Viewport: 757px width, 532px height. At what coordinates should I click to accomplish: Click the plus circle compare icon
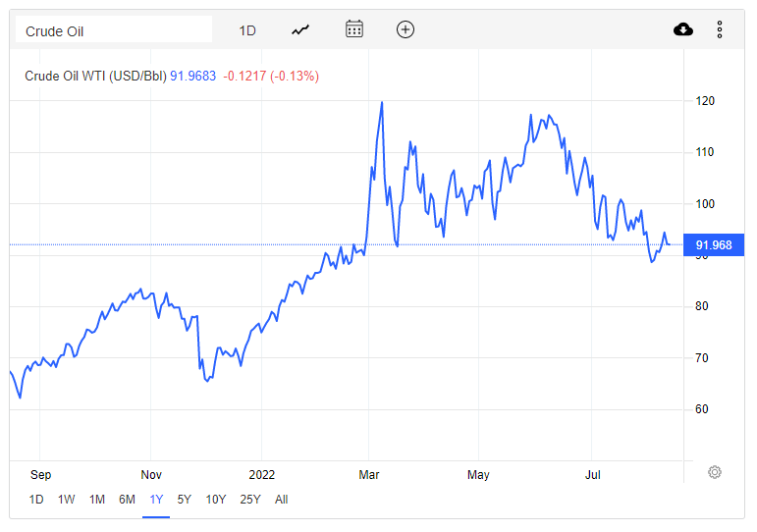[406, 29]
